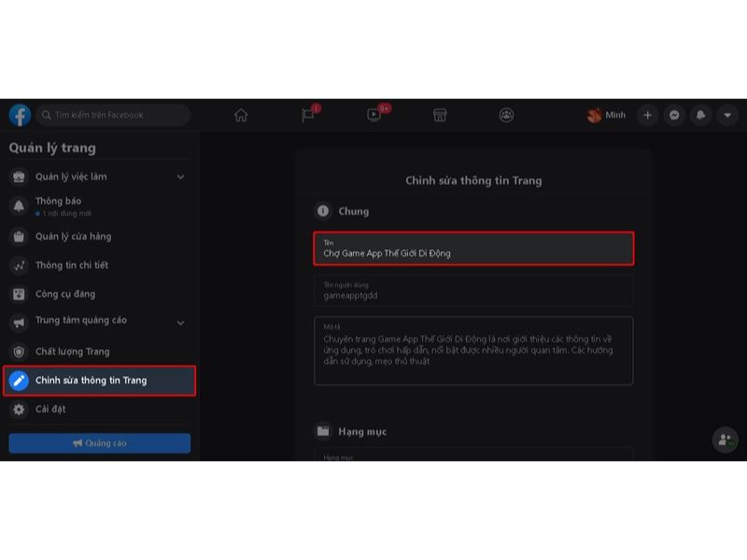747x560 pixels.
Task: Open the Groups icon in top navigation
Action: 506,115
